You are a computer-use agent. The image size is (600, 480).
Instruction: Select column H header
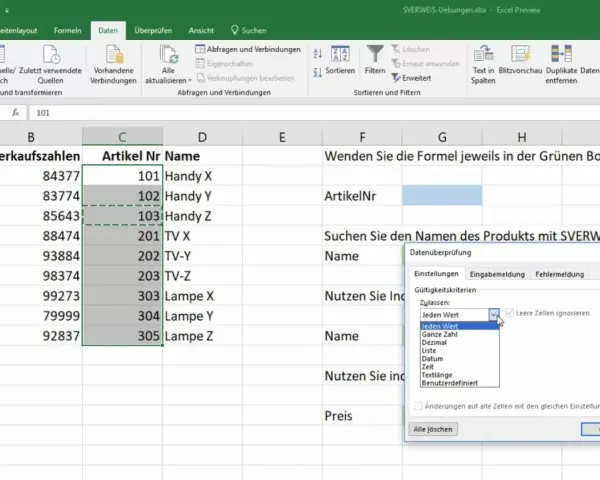point(522,137)
